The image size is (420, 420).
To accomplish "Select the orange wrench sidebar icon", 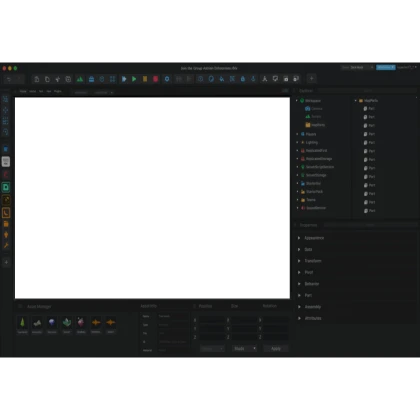I will (6, 246).
